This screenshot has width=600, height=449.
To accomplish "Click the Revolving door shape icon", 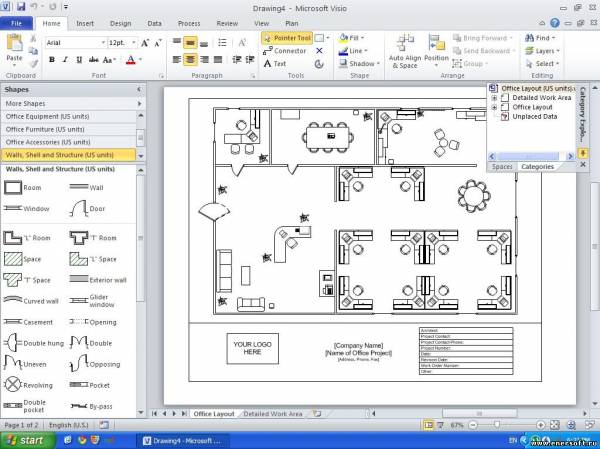I will point(13,384).
